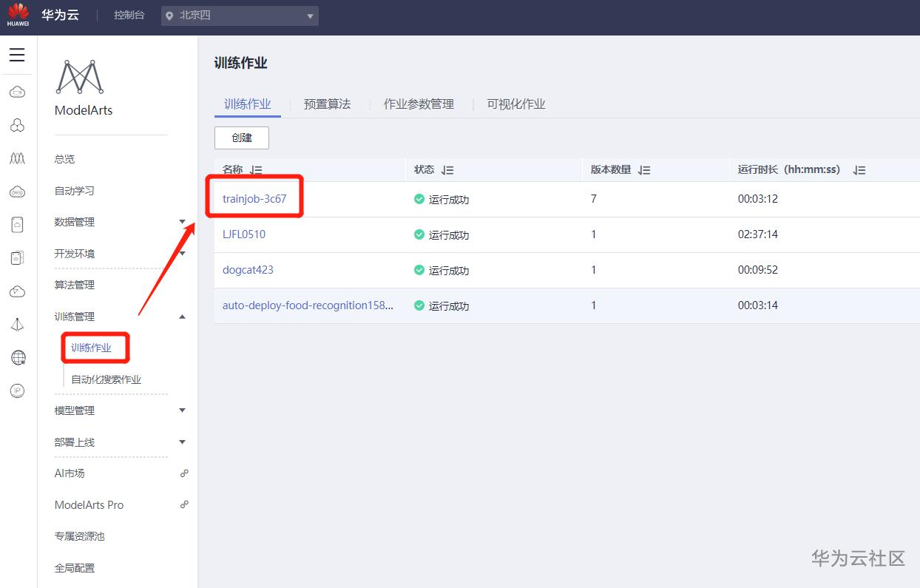Click the Huawei logo icon
The image size is (920, 588).
(x=18, y=15)
